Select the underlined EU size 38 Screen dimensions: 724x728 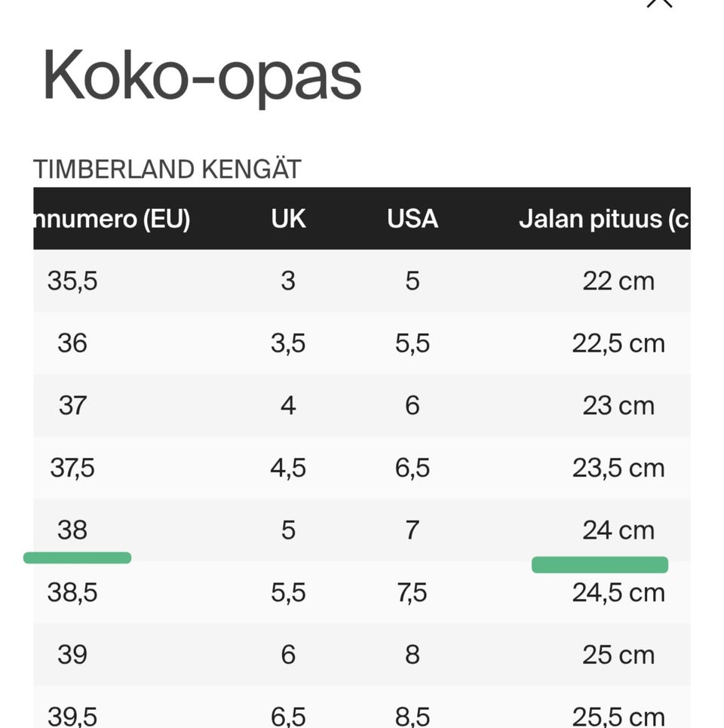tap(72, 530)
